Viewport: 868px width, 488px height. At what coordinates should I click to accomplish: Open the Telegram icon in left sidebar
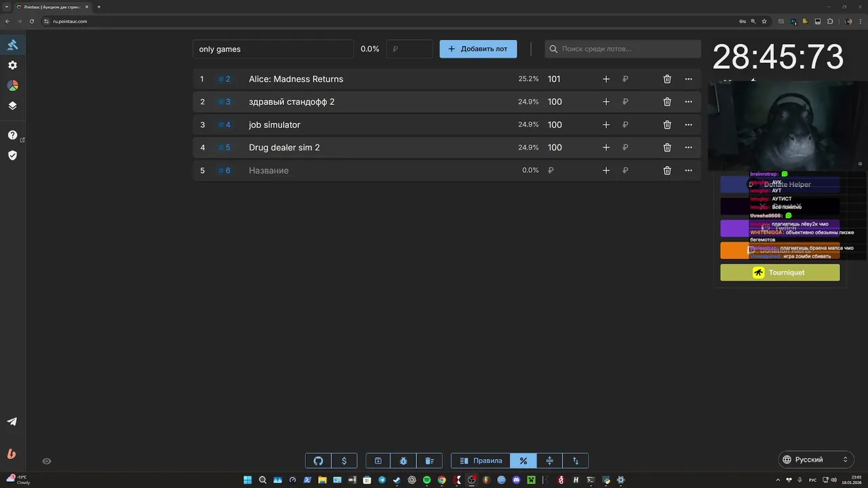12,422
